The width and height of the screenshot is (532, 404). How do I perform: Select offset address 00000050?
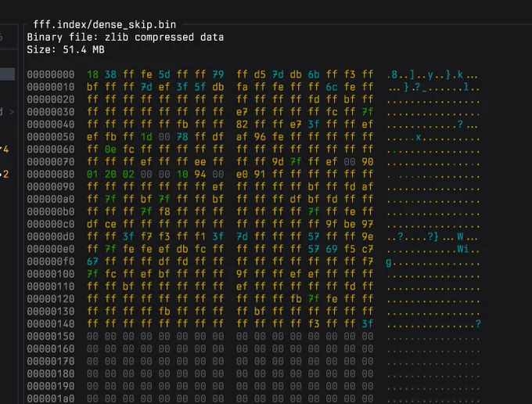(x=51, y=137)
